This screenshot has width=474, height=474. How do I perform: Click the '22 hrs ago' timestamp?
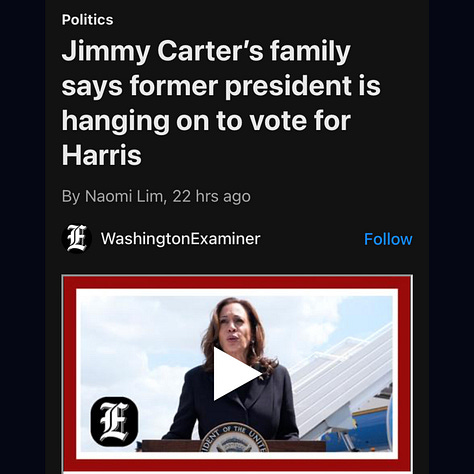tap(211, 196)
